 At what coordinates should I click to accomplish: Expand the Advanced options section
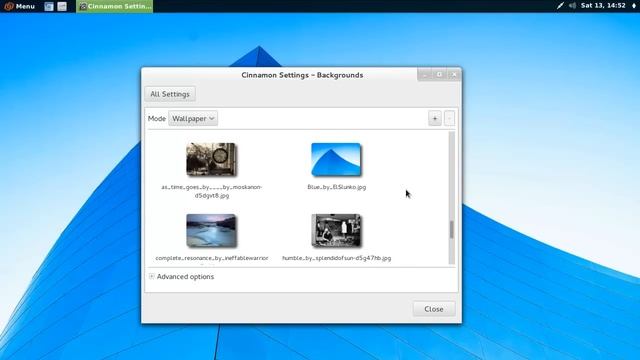[181, 276]
